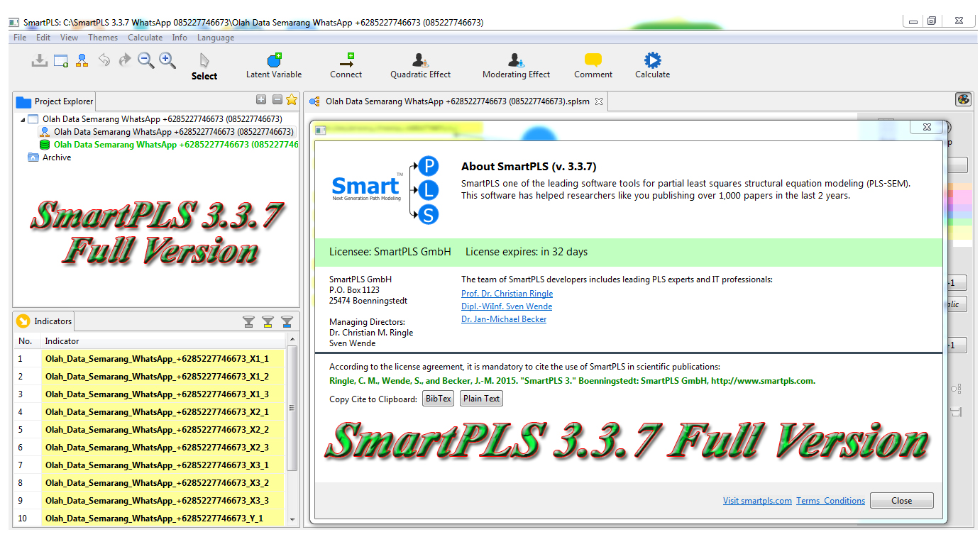The width and height of the screenshot is (980, 554).
Task: Click the Indicators list scroll down arrow
Action: (x=292, y=520)
